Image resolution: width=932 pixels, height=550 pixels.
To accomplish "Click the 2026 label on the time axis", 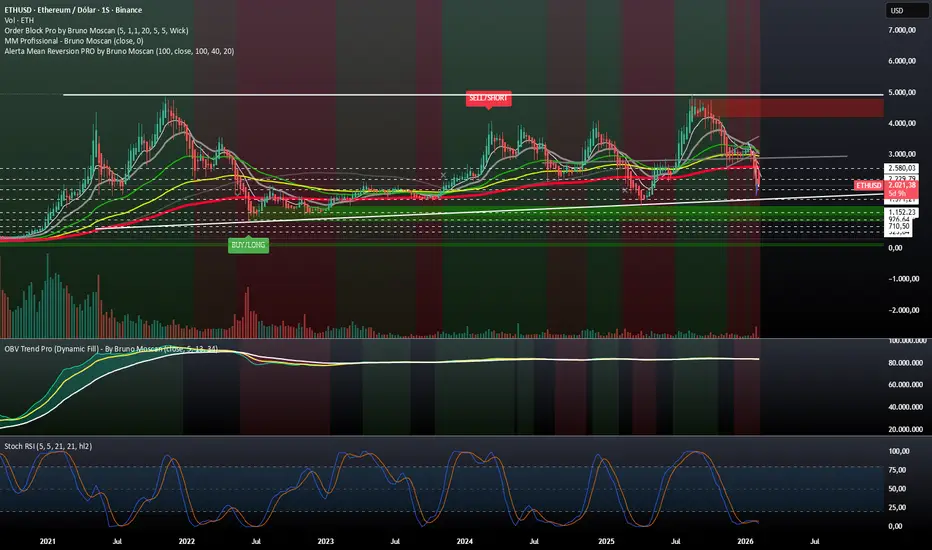I will [x=745, y=541].
